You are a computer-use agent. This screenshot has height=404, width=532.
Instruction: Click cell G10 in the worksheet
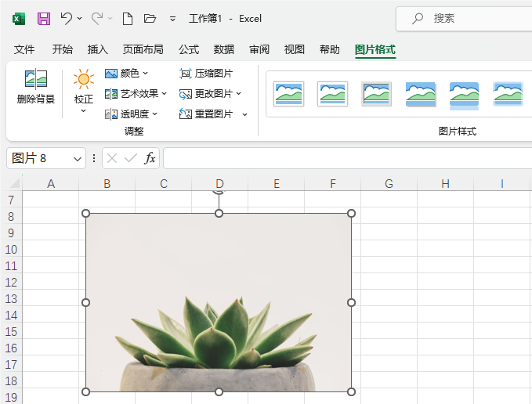coord(389,250)
